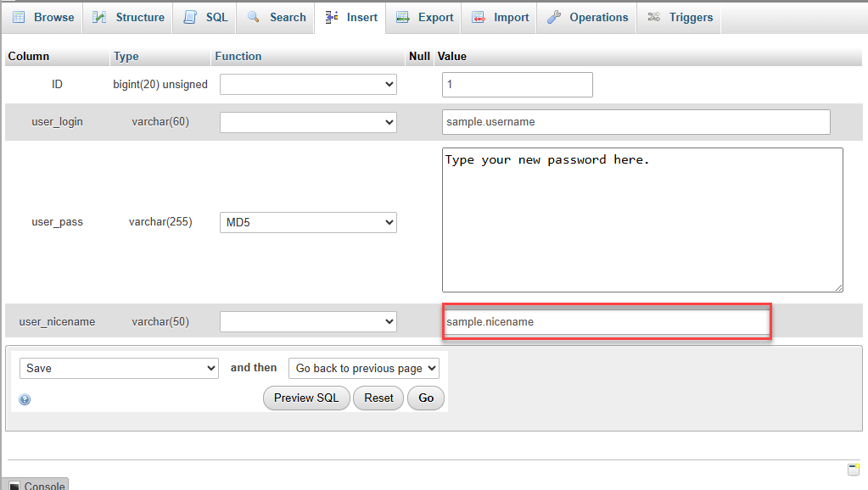Click the Go button to submit
The width and height of the screenshot is (868, 490).
(x=425, y=398)
